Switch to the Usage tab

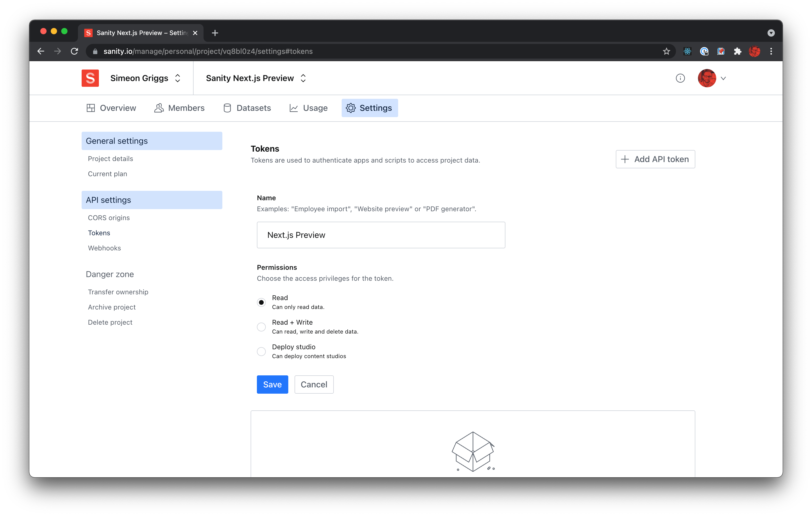coord(308,108)
